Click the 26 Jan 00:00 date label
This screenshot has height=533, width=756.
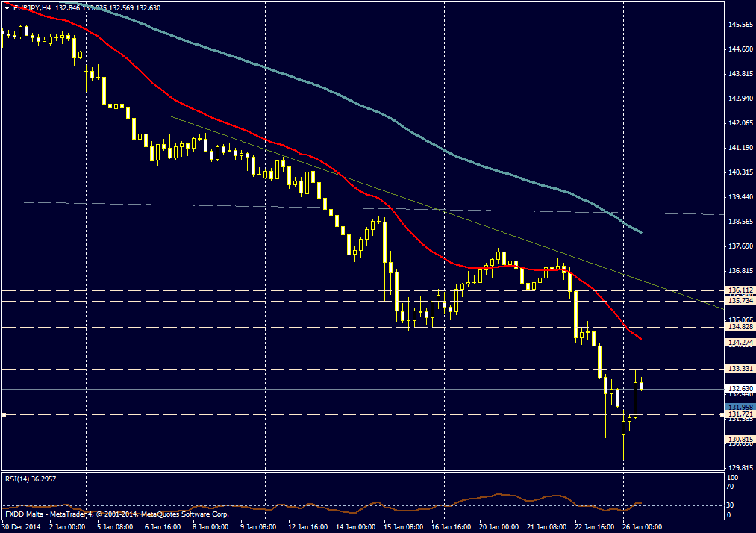pos(643,526)
